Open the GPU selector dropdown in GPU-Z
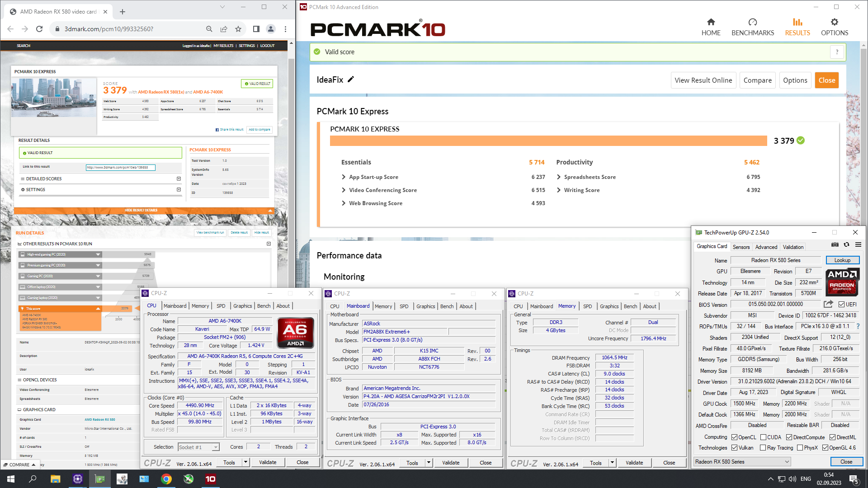 pyautogui.click(x=742, y=462)
